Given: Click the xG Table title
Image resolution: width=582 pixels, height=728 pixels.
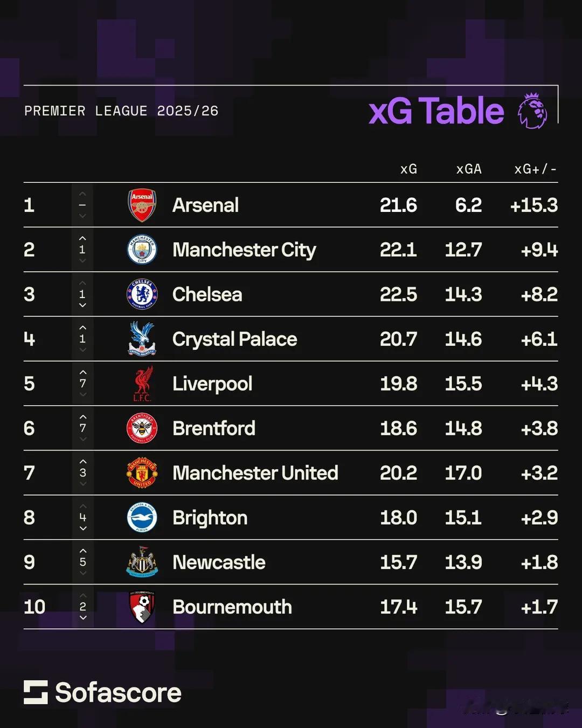Looking at the screenshot, I should click(x=436, y=111).
